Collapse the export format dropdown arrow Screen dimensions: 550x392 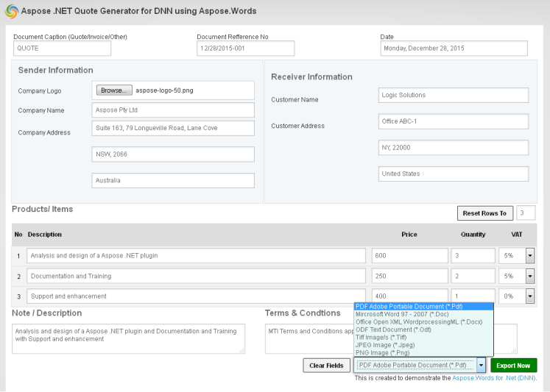tap(481, 366)
